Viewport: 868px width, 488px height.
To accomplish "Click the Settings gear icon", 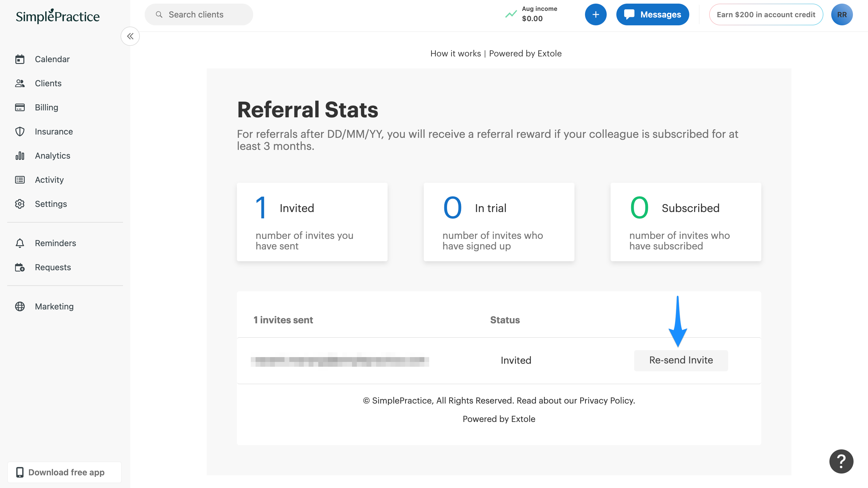I will coord(20,204).
